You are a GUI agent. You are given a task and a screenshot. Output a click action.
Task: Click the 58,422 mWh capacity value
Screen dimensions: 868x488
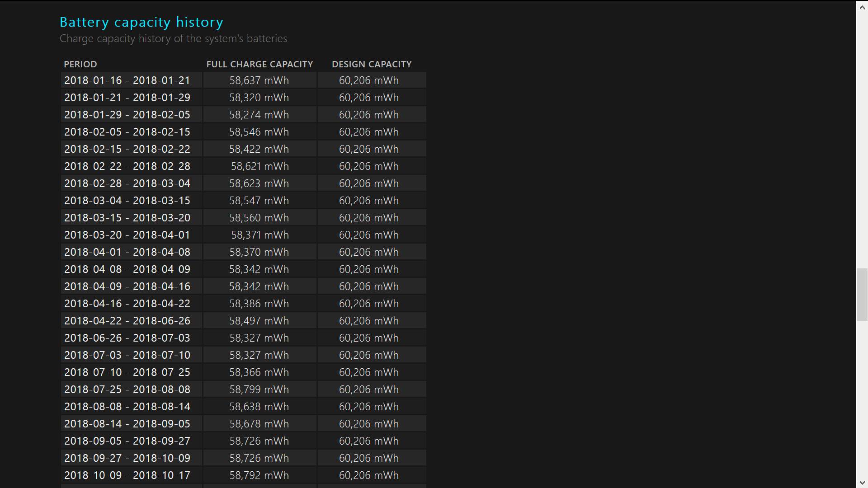coord(259,149)
